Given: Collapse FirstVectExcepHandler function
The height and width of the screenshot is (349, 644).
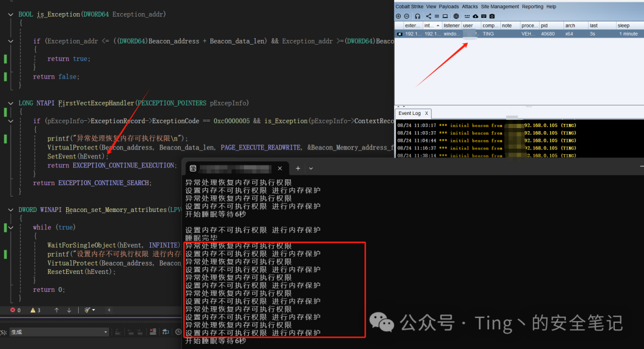Looking at the screenshot, I should pyautogui.click(x=11, y=104).
